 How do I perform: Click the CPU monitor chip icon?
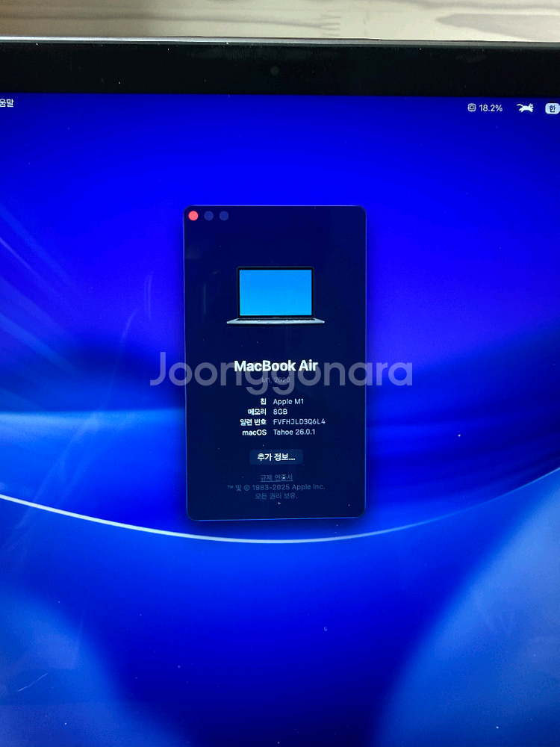pyautogui.click(x=471, y=108)
